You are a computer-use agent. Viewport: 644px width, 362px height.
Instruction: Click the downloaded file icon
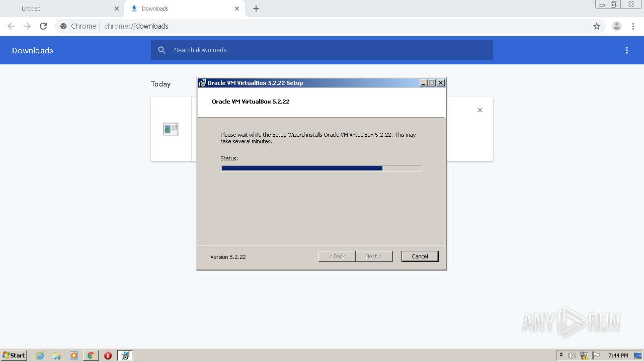pos(171,129)
